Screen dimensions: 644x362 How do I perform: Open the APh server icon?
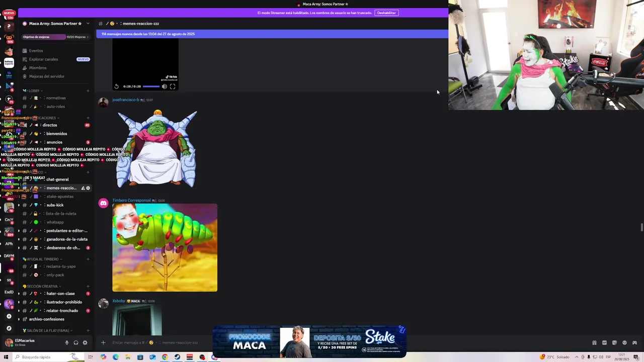coord(9,244)
